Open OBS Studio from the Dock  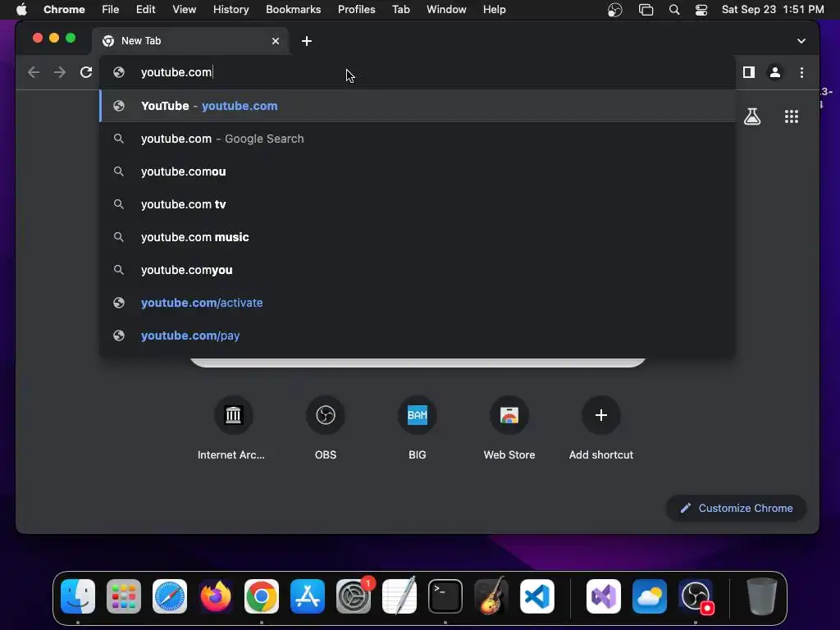(696, 596)
